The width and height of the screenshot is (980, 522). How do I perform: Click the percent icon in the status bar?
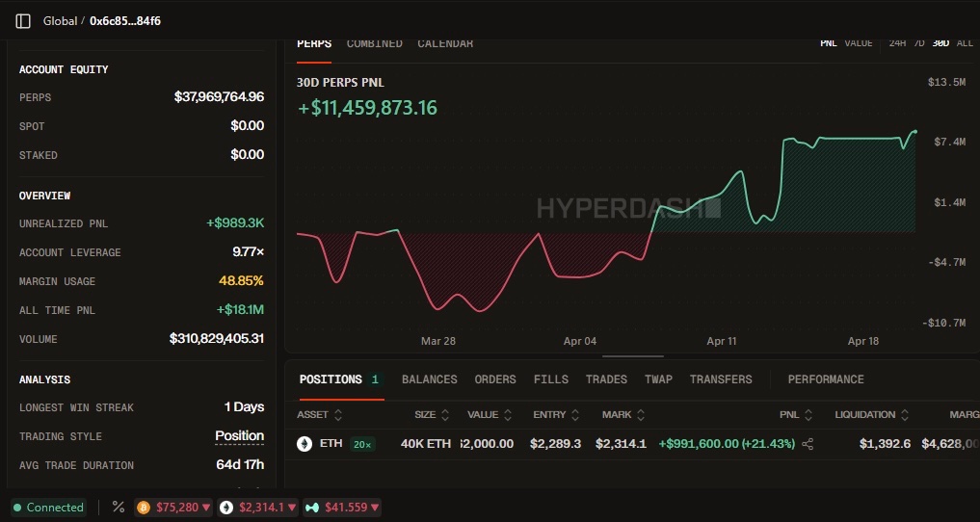pos(119,508)
